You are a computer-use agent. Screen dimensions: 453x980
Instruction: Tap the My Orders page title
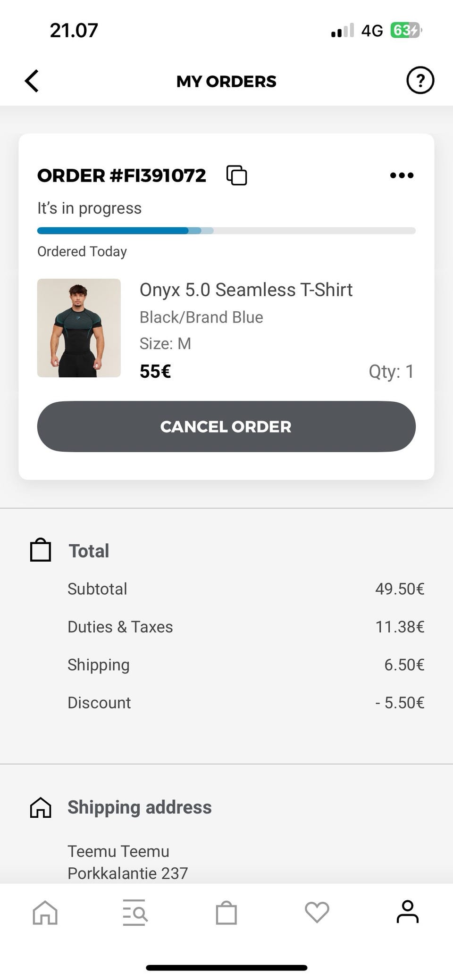click(226, 81)
